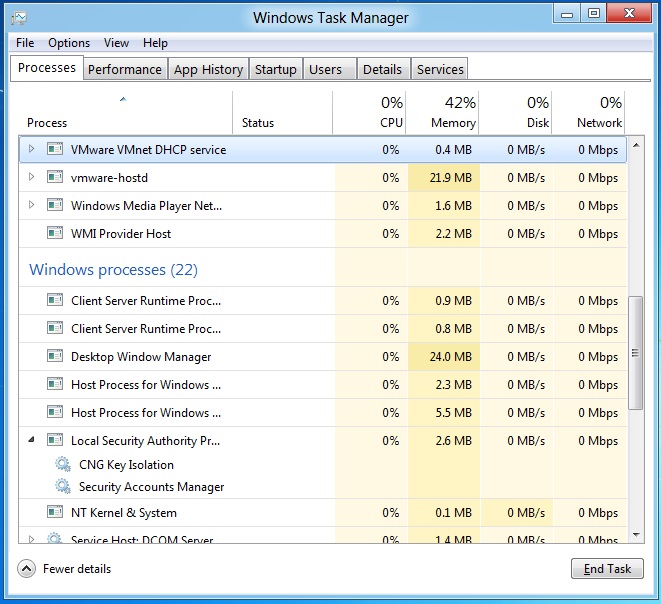The height and width of the screenshot is (604, 661).
Task: Select the CNG Key Isolation service
Action: (x=126, y=464)
